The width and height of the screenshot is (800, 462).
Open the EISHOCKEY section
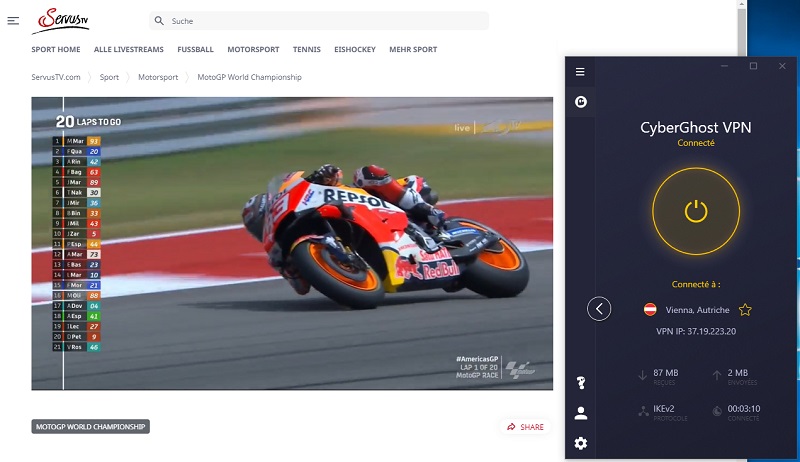coord(355,49)
